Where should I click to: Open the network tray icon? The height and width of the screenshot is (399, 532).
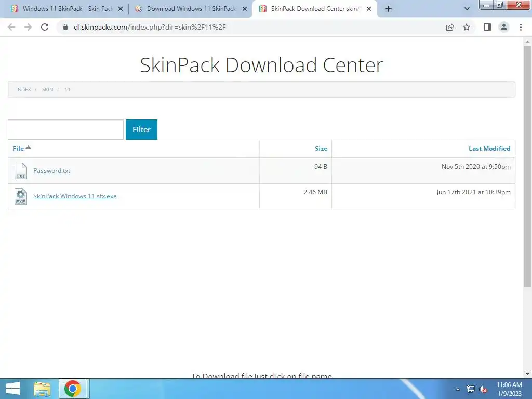[x=471, y=389]
